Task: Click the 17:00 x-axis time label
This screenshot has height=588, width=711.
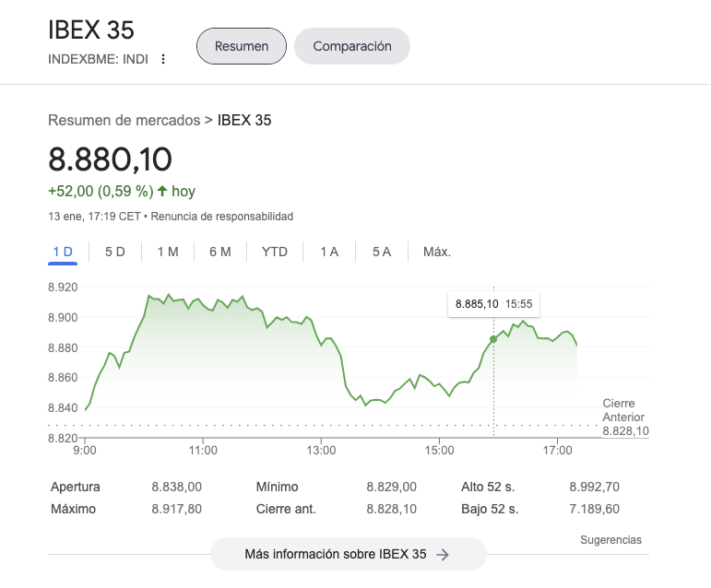Action: 557,451
